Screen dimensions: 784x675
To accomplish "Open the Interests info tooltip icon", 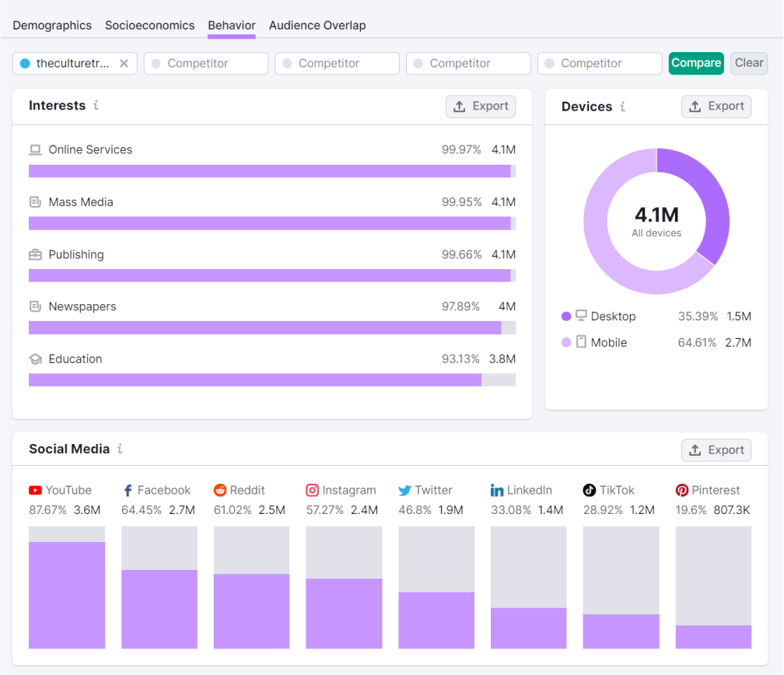I will coord(96,106).
